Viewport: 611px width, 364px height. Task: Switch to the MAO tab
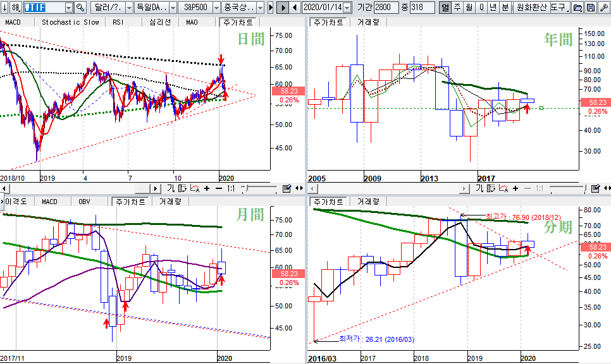pyautogui.click(x=192, y=22)
